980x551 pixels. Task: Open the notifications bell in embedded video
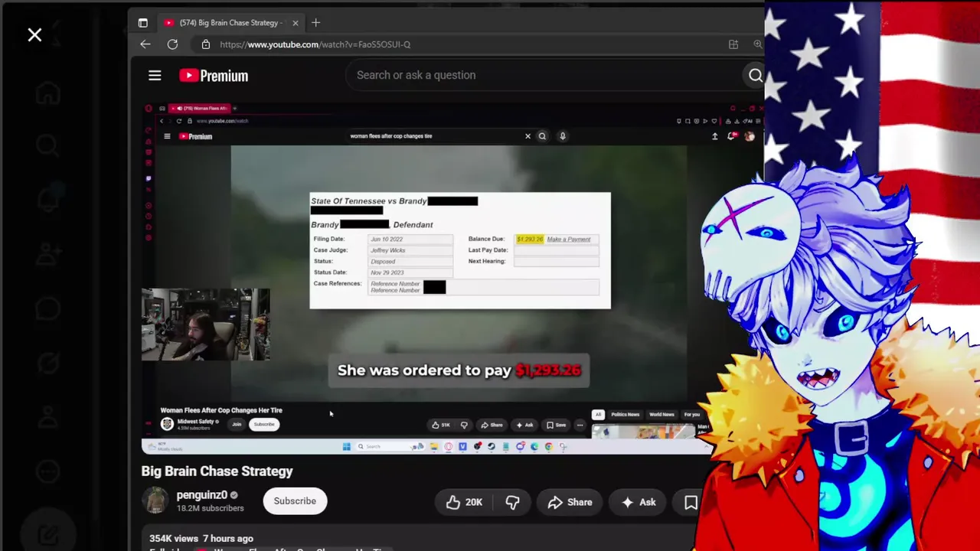(733, 136)
